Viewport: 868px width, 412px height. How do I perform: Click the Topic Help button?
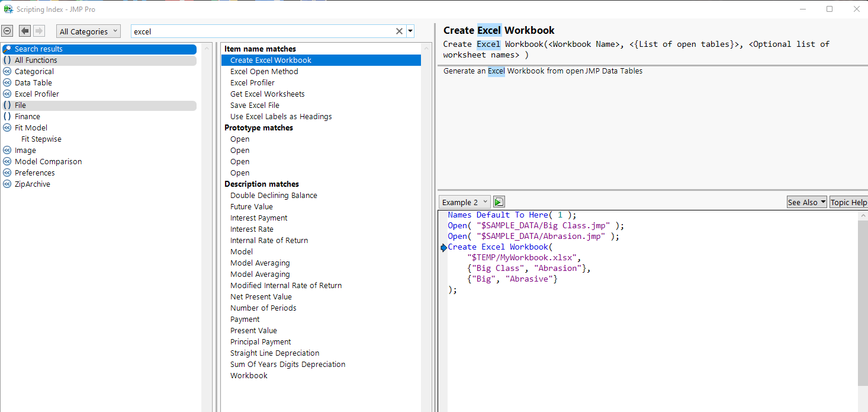[x=848, y=202]
